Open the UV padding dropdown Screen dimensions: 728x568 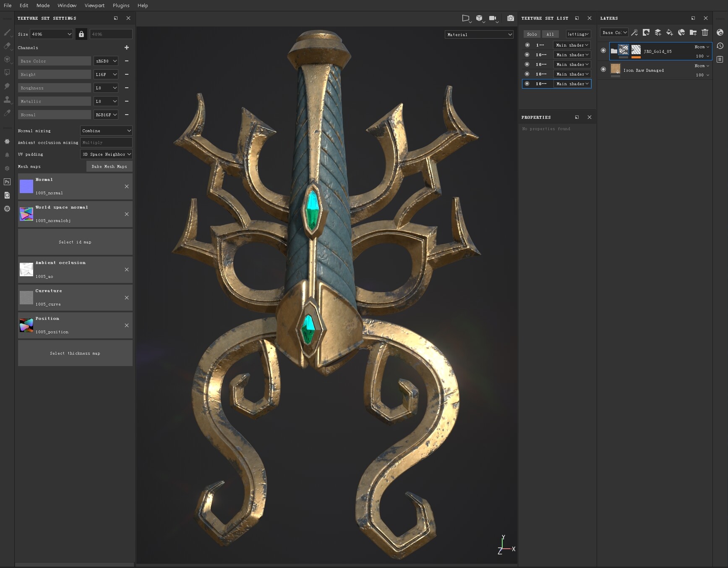[x=106, y=154]
